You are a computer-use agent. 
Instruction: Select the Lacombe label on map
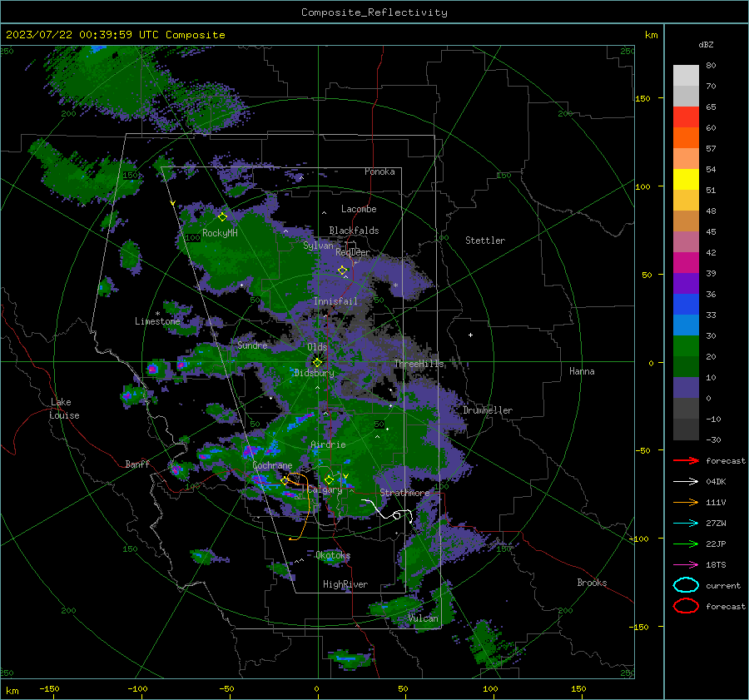(x=359, y=209)
